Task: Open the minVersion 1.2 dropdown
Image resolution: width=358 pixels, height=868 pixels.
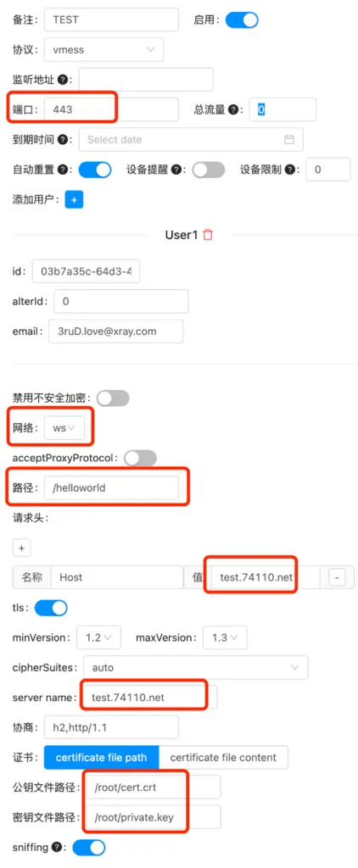Action: 98,637
